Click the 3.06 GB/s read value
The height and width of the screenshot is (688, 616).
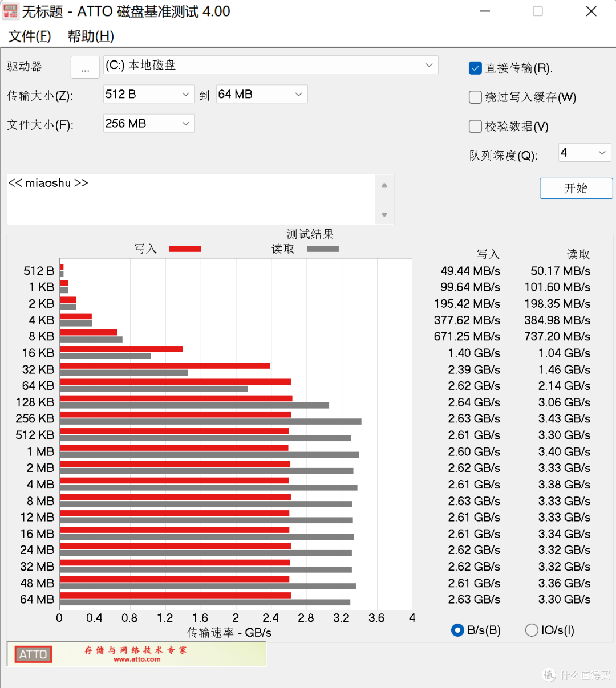click(565, 402)
